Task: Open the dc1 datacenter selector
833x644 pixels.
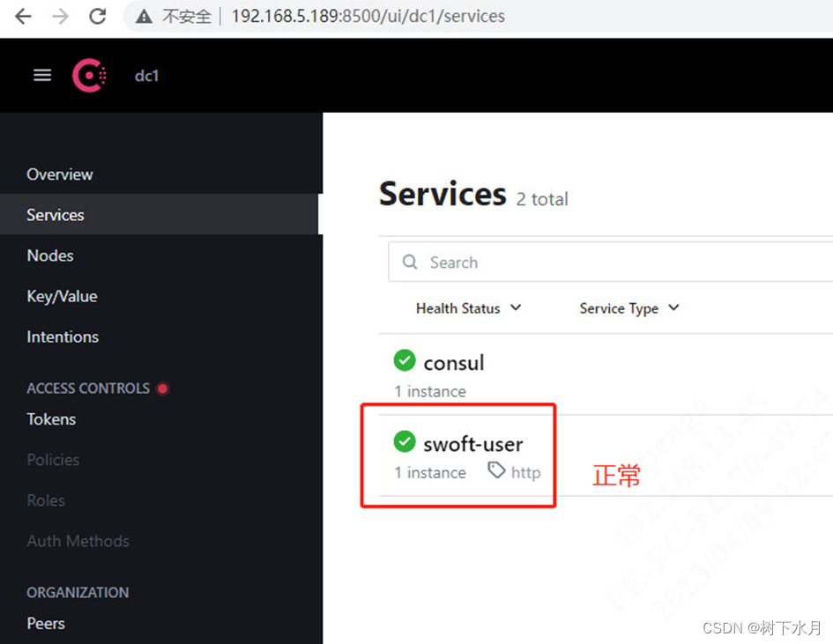Action: point(146,76)
